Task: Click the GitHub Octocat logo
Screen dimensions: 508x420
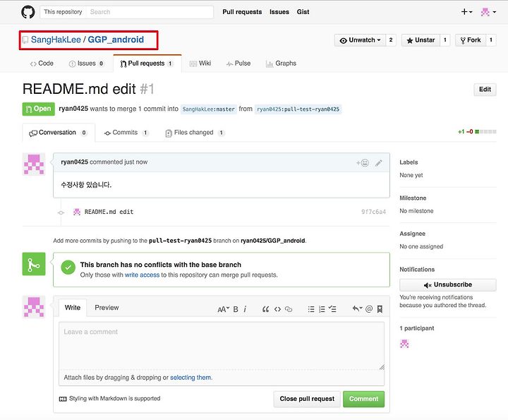Action: click(x=28, y=12)
